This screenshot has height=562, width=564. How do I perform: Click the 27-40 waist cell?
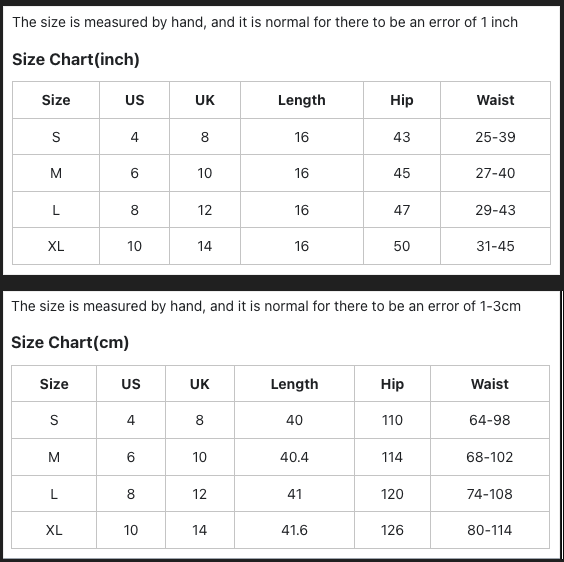(495, 173)
